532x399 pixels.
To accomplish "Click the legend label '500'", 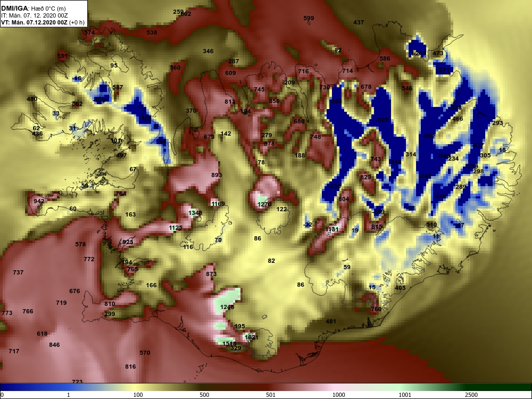I will pyautogui.click(x=204, y=395).
